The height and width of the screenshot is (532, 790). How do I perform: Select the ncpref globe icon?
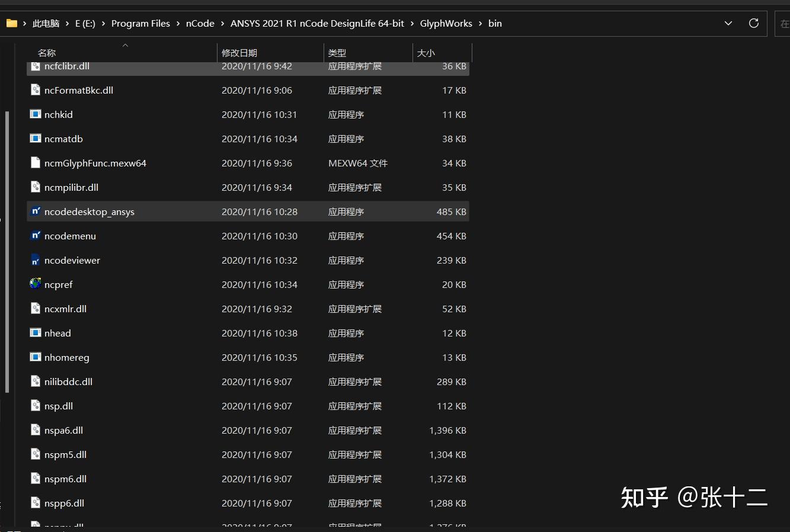pos(36,284)
